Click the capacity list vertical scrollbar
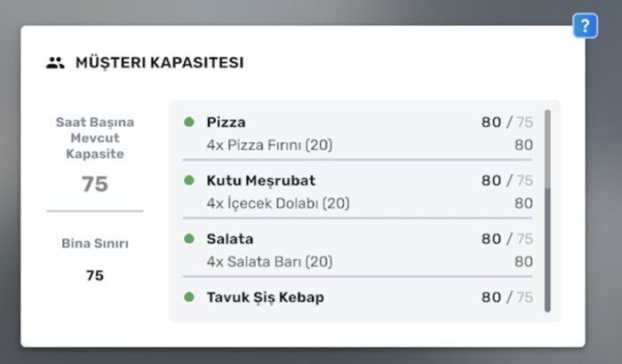The height and width of the screenshot is (364, 622). pos(547,151)
